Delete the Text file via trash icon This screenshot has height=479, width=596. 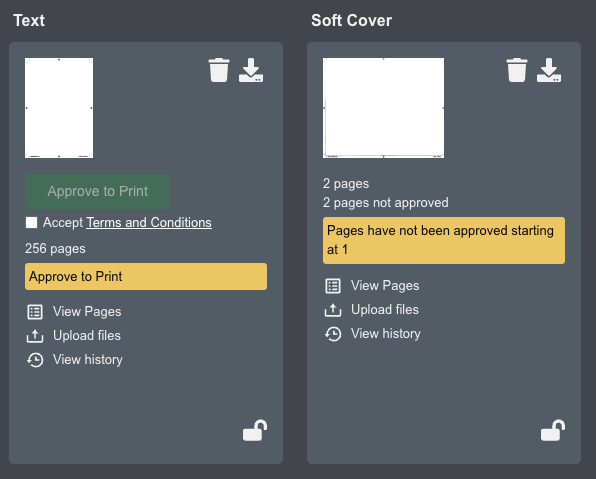pyautogui.click(x=219, y=70)
